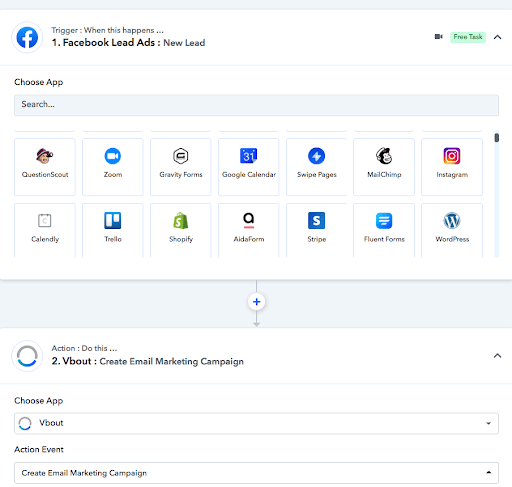Pick the Gravity Forms app tile

[x=181, y=167]
